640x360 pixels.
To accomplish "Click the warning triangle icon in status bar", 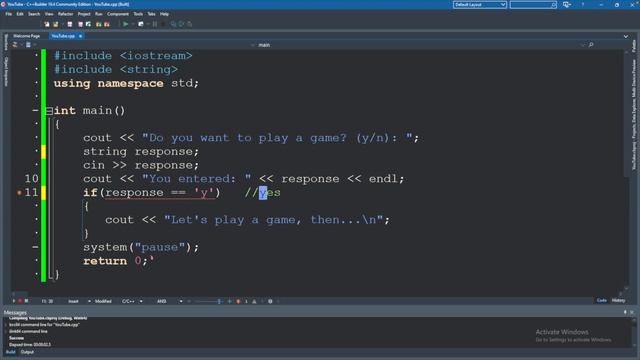I will tap(254, 302).
